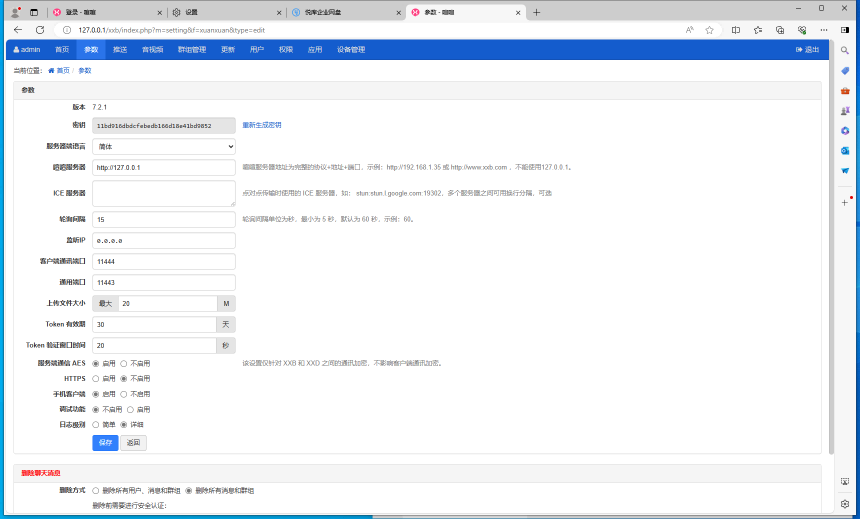Click the home icon in breadcrumb
Screen dimensions: 860x519
pos(51,71)
